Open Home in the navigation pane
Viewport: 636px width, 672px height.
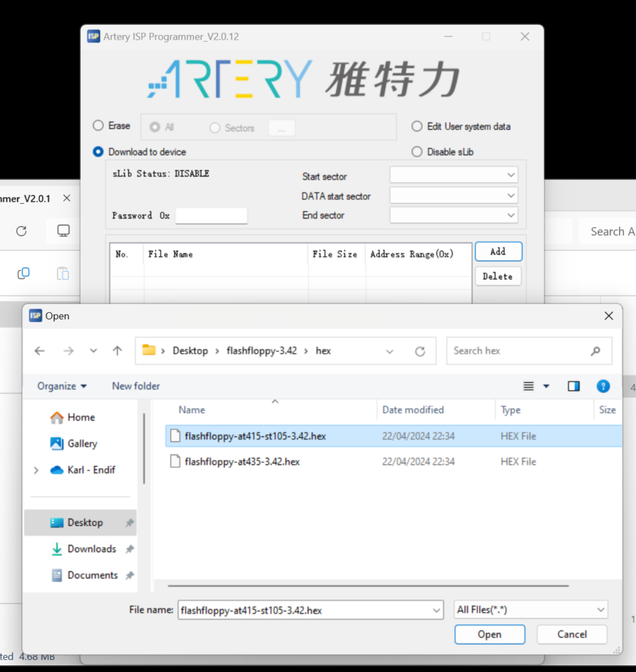pyautogui.click(x=81, y=417)
